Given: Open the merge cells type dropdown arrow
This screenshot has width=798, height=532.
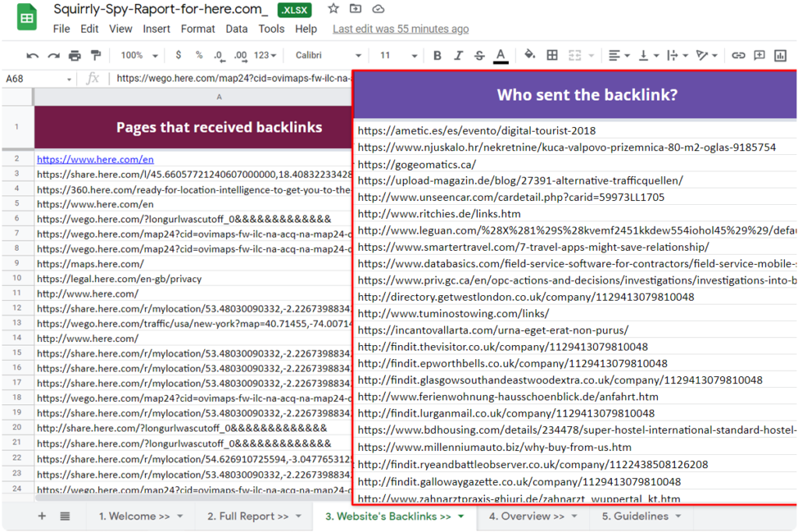Looking at the screenshot, I should 591,55.
